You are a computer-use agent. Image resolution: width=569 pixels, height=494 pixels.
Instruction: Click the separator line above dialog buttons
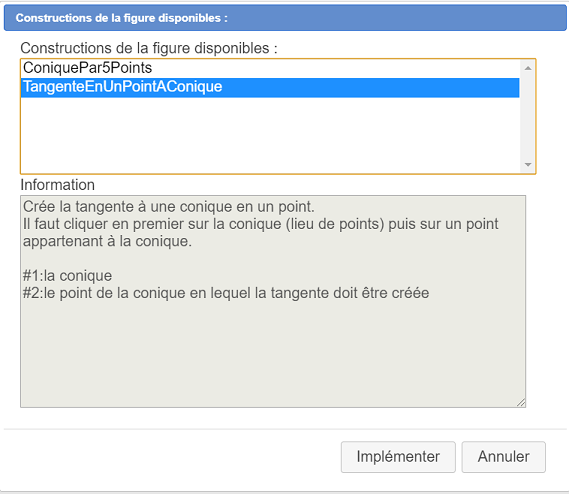[285, 429]
